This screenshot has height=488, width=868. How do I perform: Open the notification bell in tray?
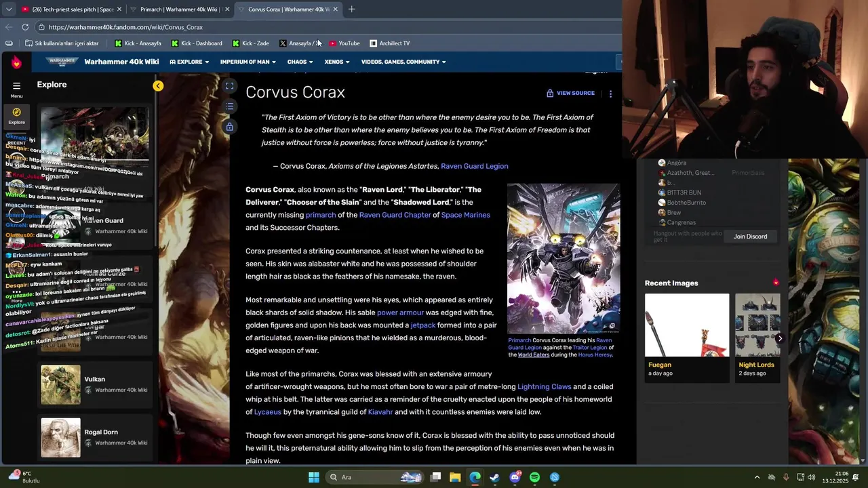pos(855,477)
